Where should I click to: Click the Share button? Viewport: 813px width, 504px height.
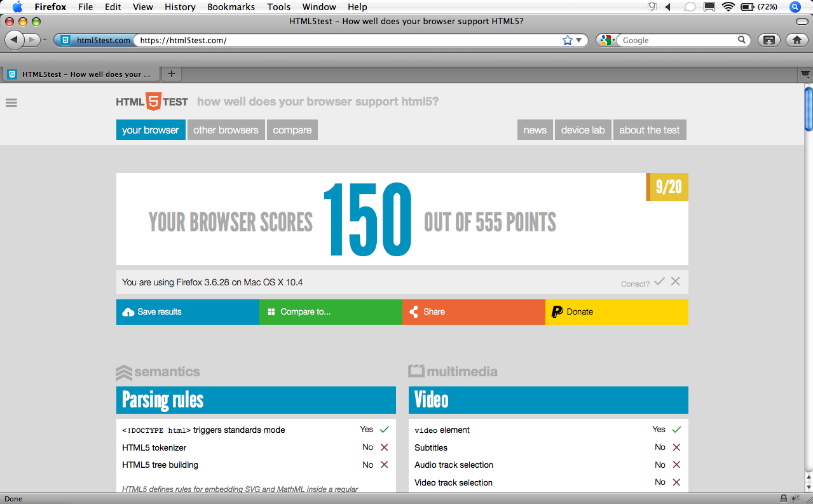coord(474,312)
